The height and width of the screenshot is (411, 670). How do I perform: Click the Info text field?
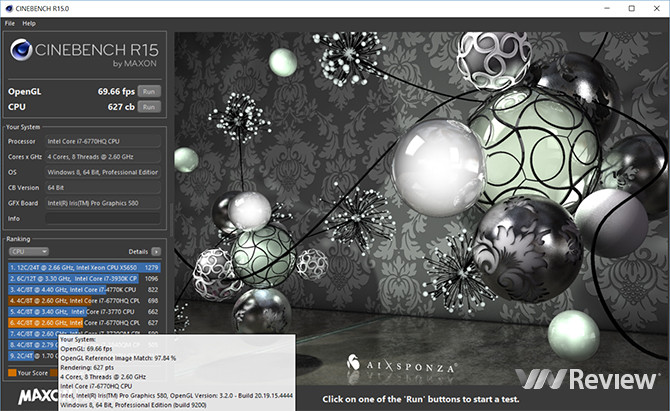(103, 217)
